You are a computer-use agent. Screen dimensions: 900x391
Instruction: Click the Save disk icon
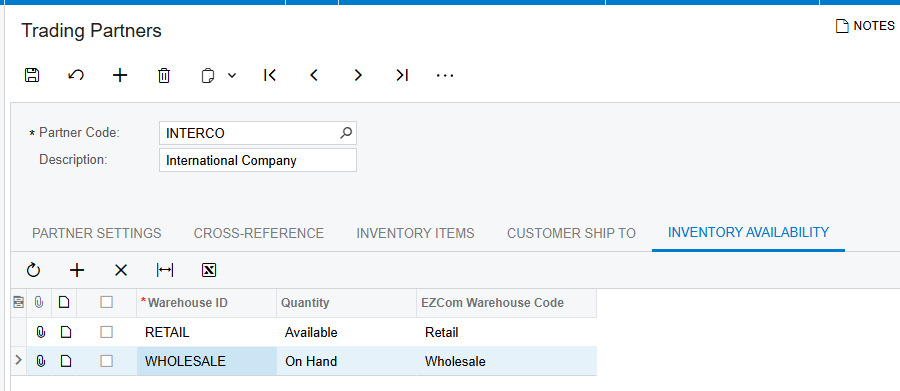32,75
